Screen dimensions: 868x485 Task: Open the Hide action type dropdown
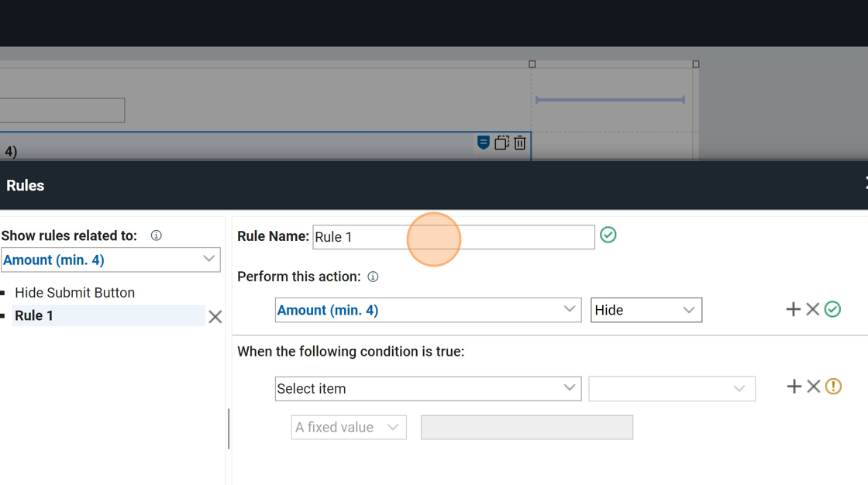(x=646, y=310)
